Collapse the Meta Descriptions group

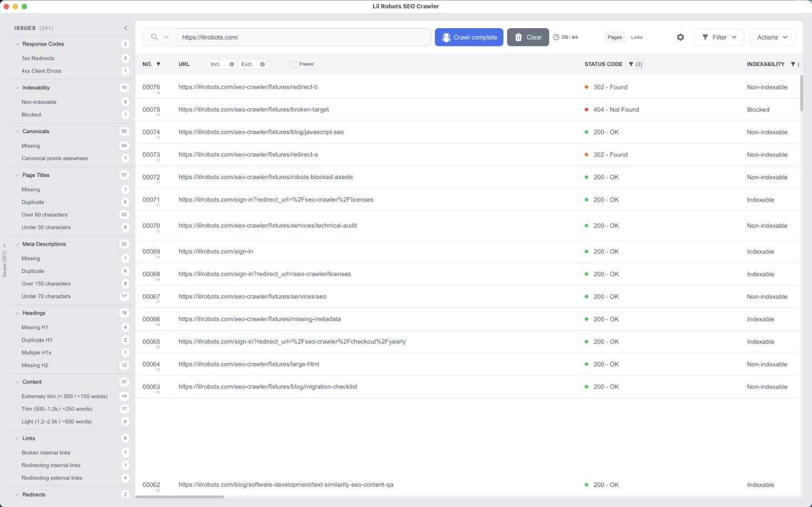click(x=17, y=244)
